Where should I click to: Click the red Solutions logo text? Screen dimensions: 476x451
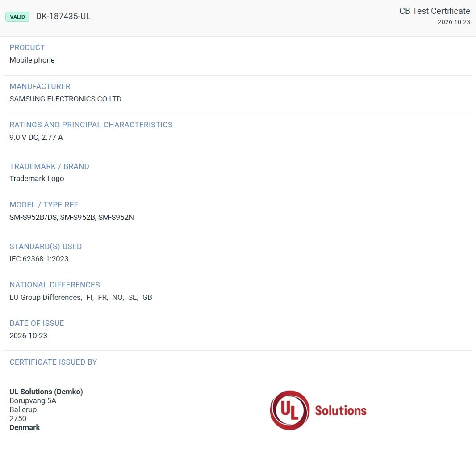[x=341, y=411]
